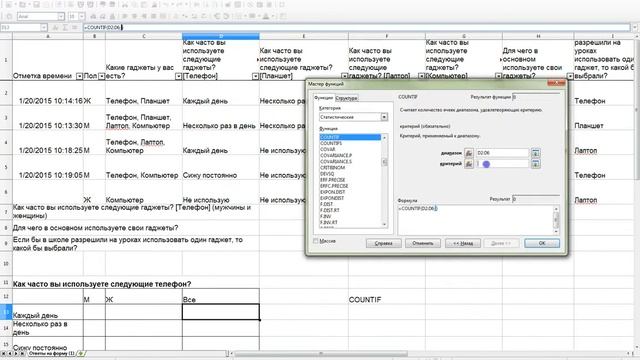Click the критерий input field
This screenshot has width=640, height=360.
(x=502, y=164)
